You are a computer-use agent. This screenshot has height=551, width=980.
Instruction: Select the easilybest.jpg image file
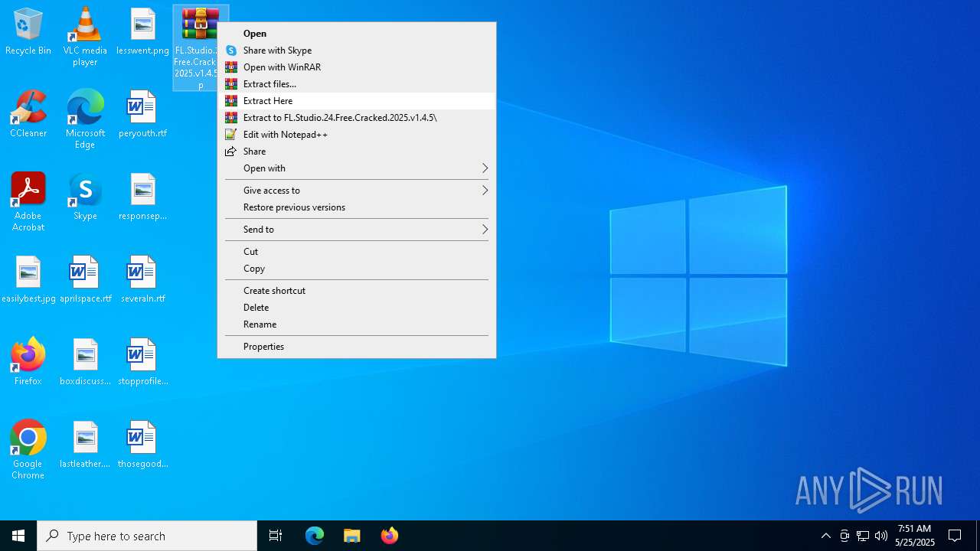pyautogui.click(x=28, y=279)
